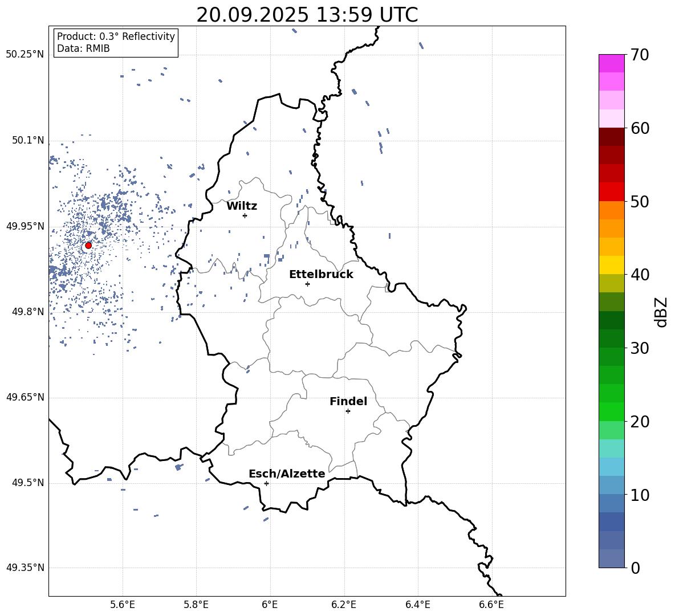Click the Wiltz station cross marker
675x616 pixels.
(x=245, y=215)
